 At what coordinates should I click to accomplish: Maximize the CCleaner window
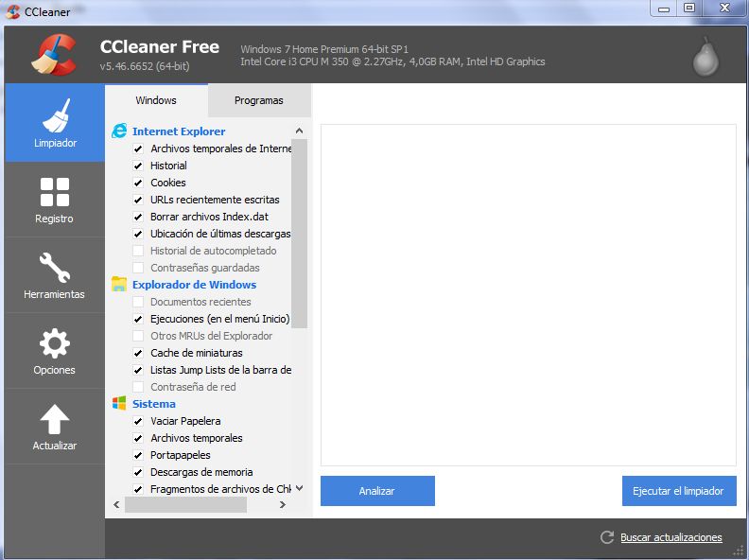pyautogui.click(x=689, y=9)
